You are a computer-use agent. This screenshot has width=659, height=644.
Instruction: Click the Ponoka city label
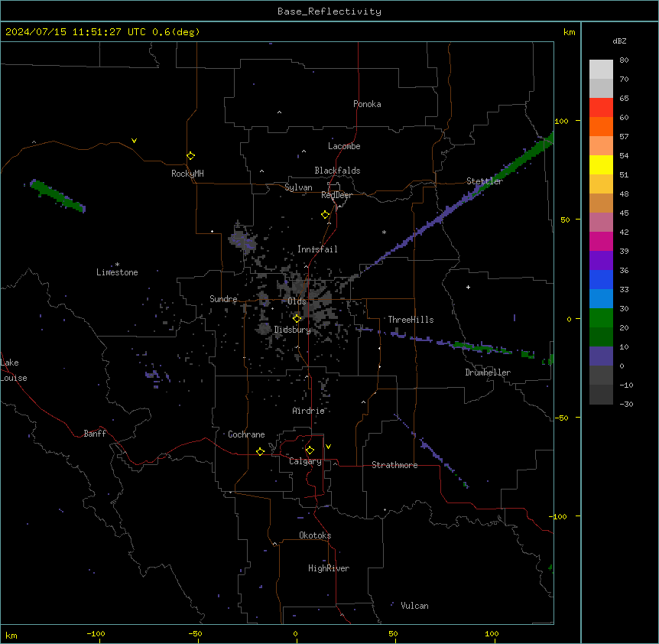point(367,104)
